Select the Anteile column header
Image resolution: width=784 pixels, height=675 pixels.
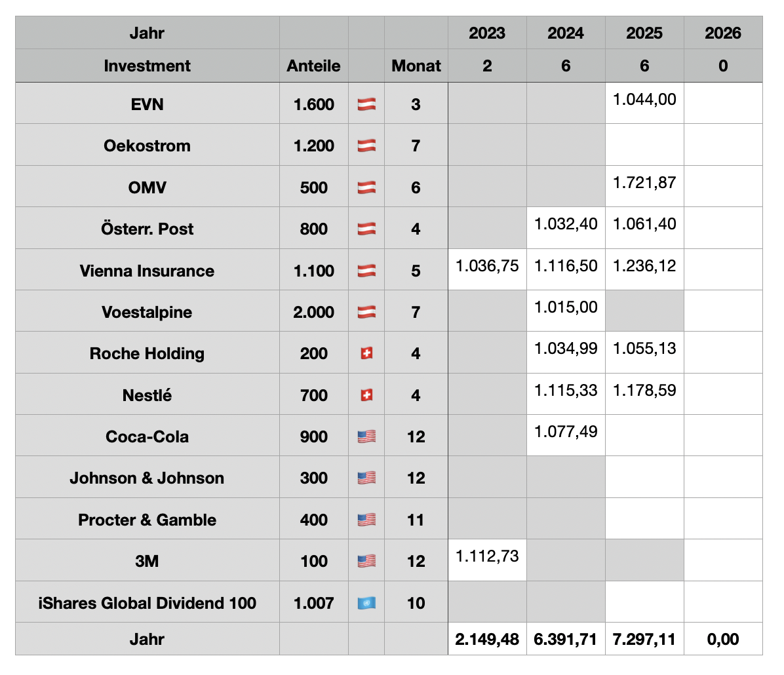pyautogui.click(x=313, y=66)
